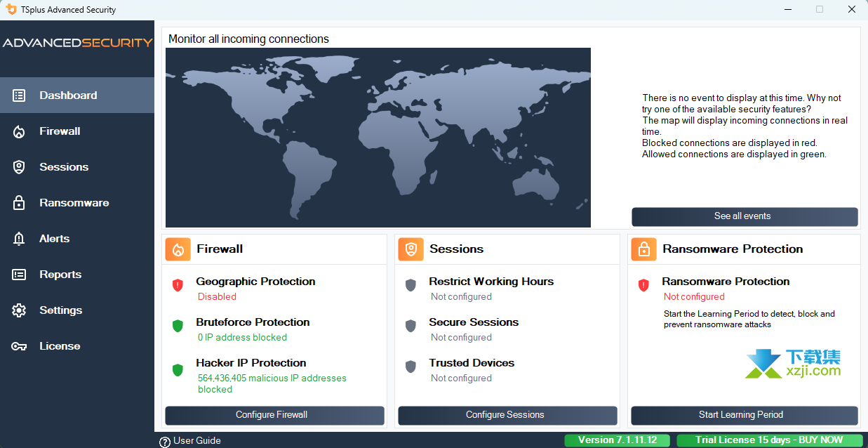Click the ADVANCEDSECURITY logo
The width and height of the screenshot is (868, 448).
click(x=77, y=43)
